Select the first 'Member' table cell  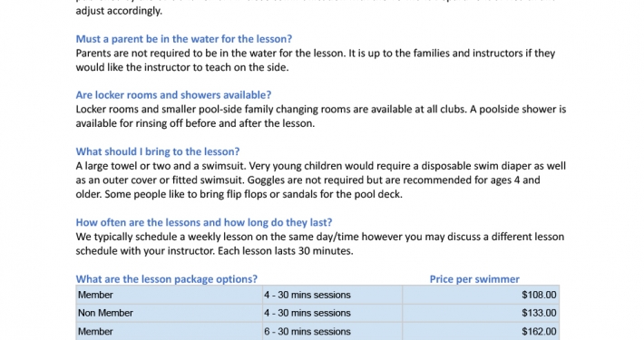click(x=170, y=295)
